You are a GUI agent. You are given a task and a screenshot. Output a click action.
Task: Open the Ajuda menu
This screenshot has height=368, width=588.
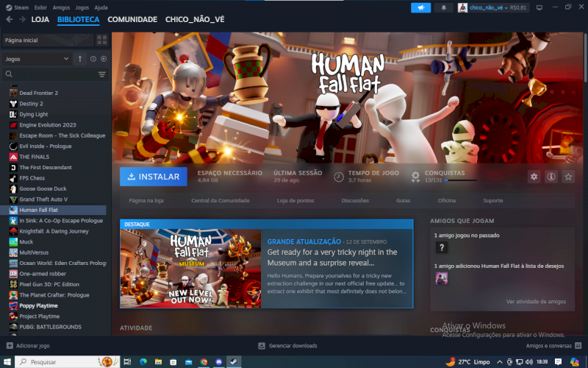[101, 7]
